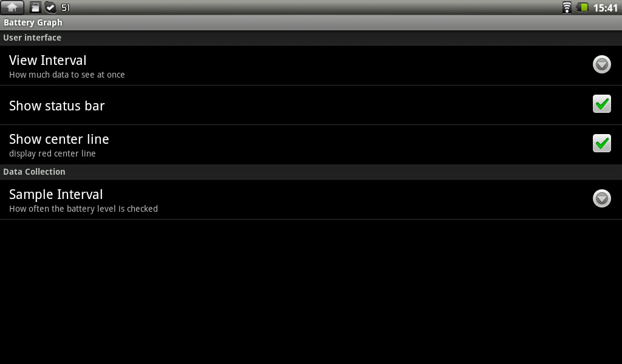Tap the 51 notification indicator
Image resolution: width=622 pixels, height=364 pixels.
coord(66,7)
